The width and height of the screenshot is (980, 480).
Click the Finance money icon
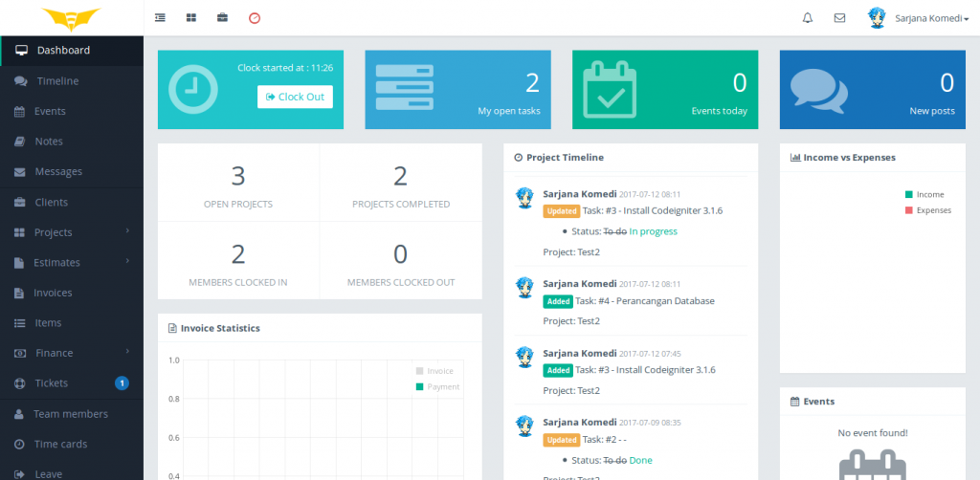(20, 353)
